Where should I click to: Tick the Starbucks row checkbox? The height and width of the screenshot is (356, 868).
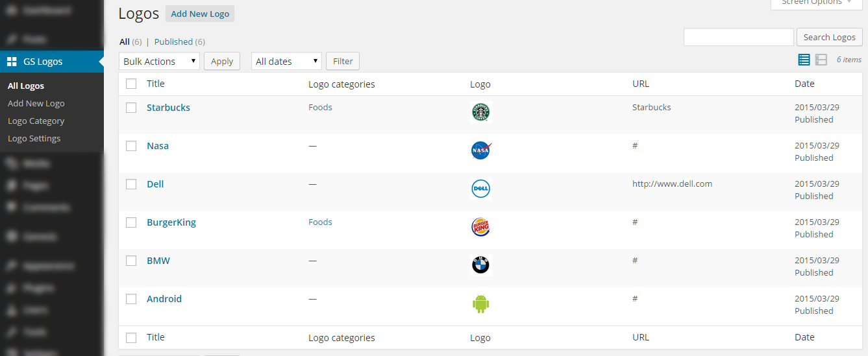coord(131,108)
